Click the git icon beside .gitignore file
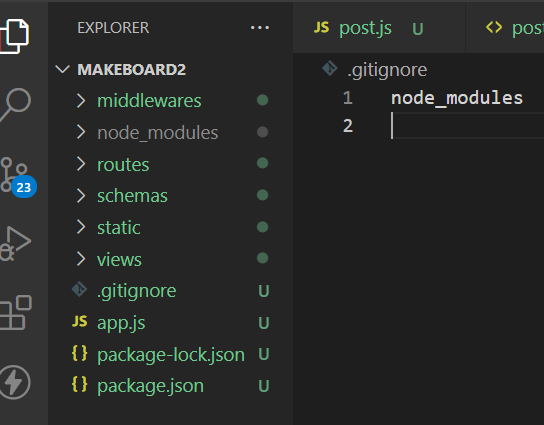This screenshot has width=544, height=425. coord(79,289)
